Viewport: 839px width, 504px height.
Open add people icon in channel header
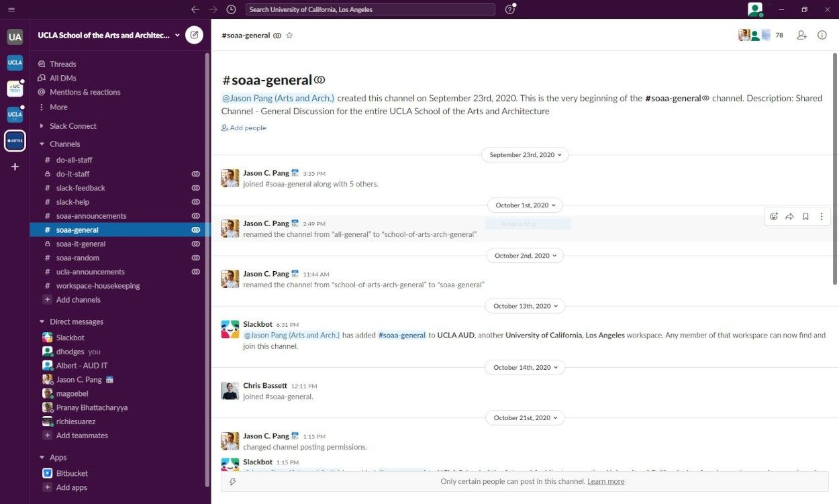801,35
